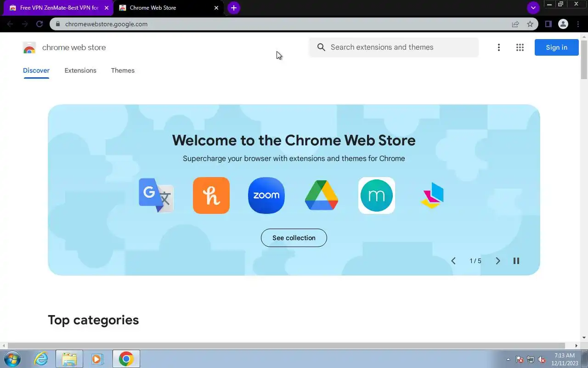Click the scroll-right arrow of horizontal scrollbar

[577, 345]
